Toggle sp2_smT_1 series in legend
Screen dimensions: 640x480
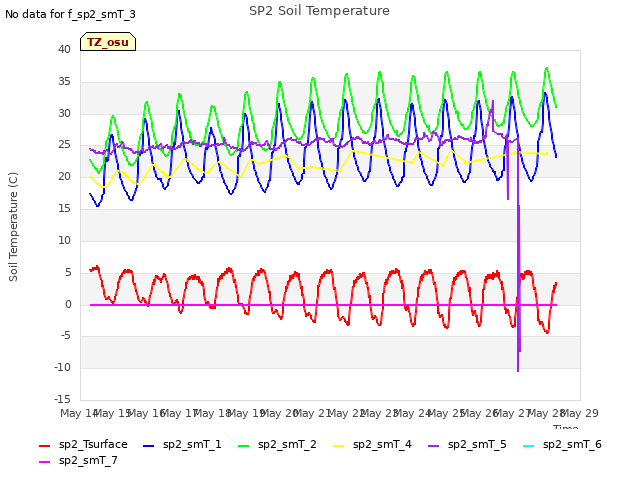(x=182, y=444)
